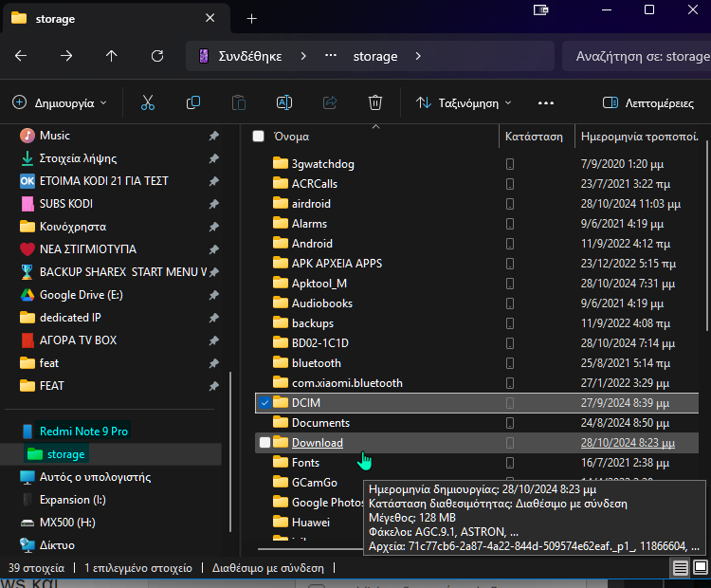This screenshot has width=711, height=588.
Task: Sort by Κατάσταση column header
Action: coord(534,137)
